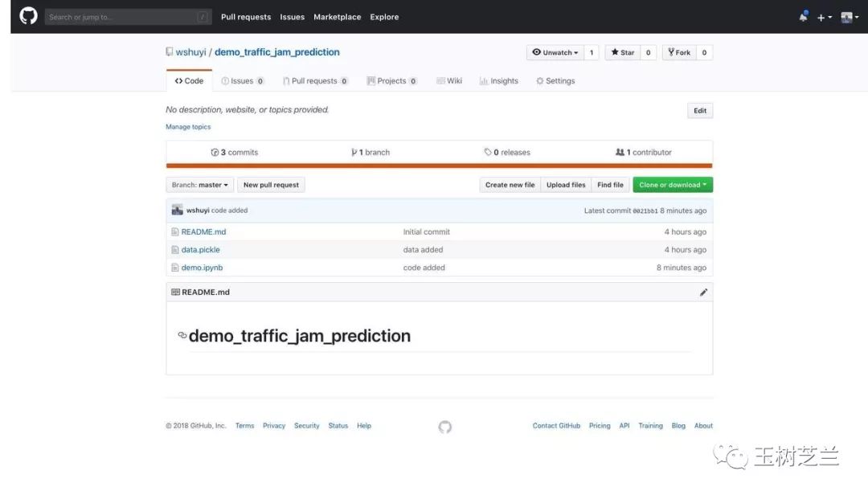Click Create new file button

[510, 185]
